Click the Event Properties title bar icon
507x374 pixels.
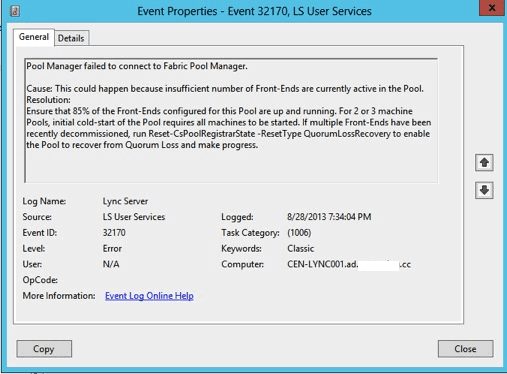(15, 11)
